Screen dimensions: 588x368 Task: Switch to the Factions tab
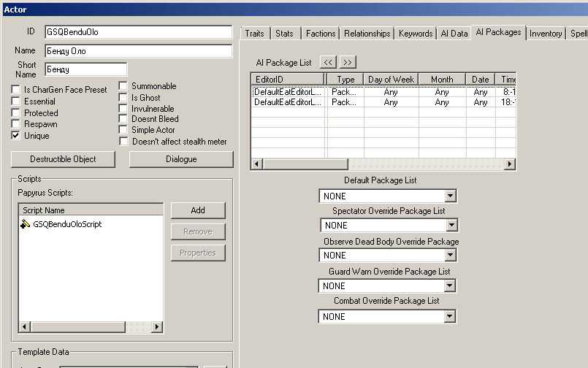click(x=321, y=34)
